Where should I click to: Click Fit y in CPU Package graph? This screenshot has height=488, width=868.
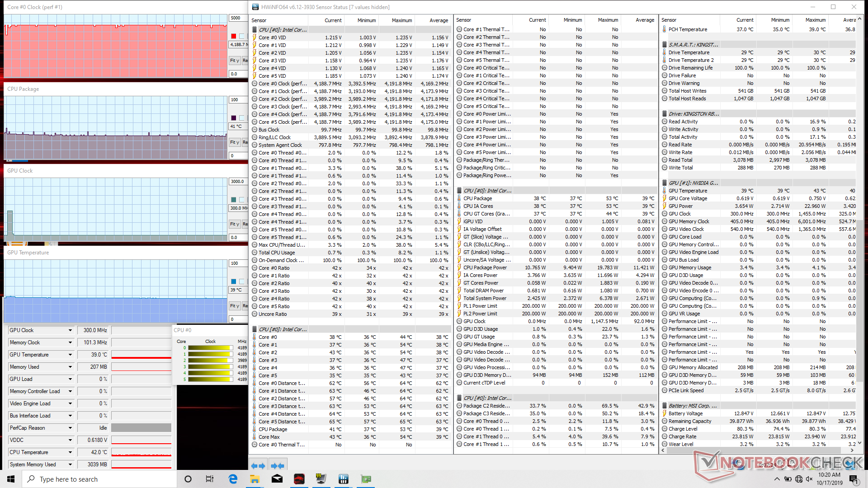[x=235, y=142]
